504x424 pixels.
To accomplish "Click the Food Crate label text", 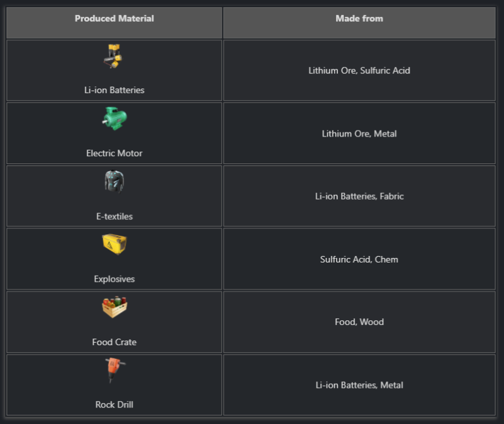I will 114,342.
